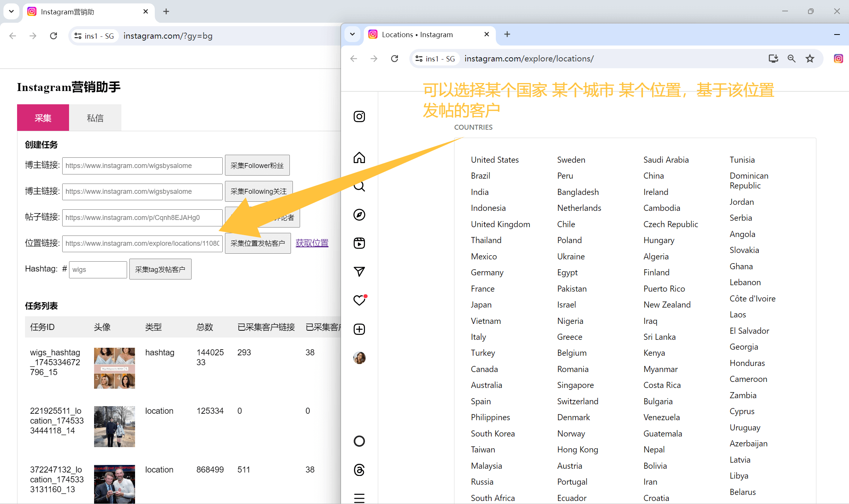
Task: Open the Czech Republic location link
Action: click(x=670, y=224)
